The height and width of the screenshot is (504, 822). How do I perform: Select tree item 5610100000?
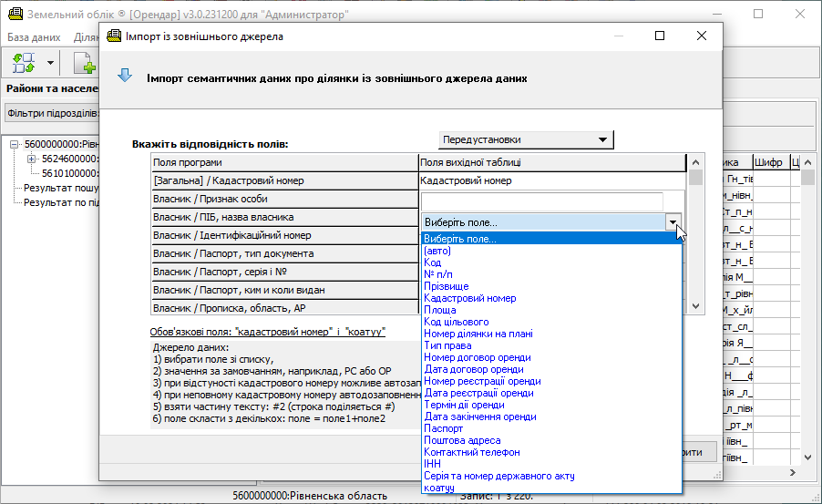70,173
